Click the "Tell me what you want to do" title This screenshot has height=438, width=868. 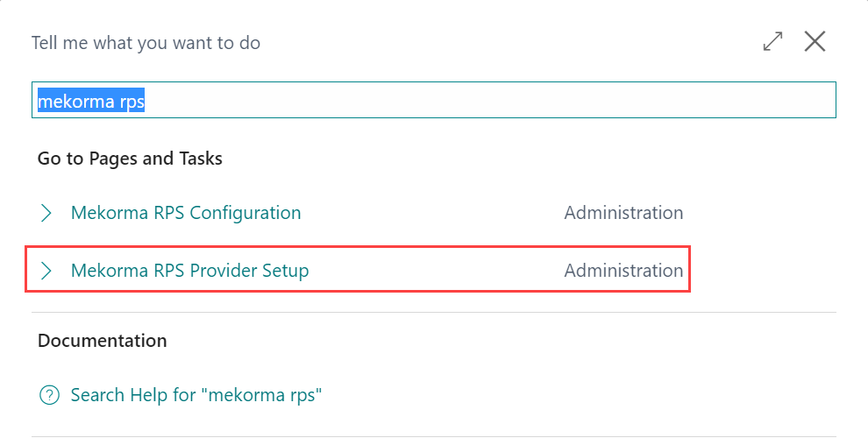(x=146, y=42)
